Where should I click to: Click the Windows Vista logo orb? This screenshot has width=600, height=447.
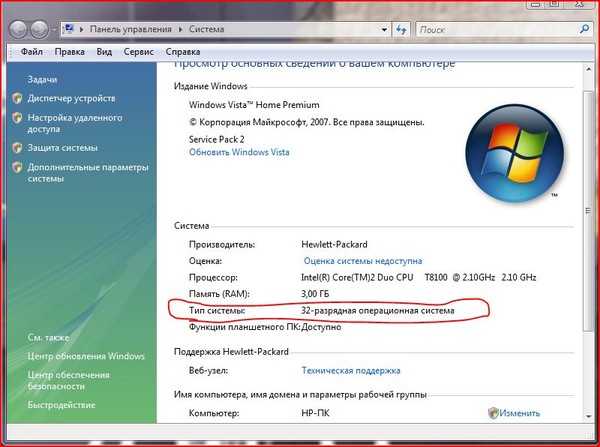[514, 153]
